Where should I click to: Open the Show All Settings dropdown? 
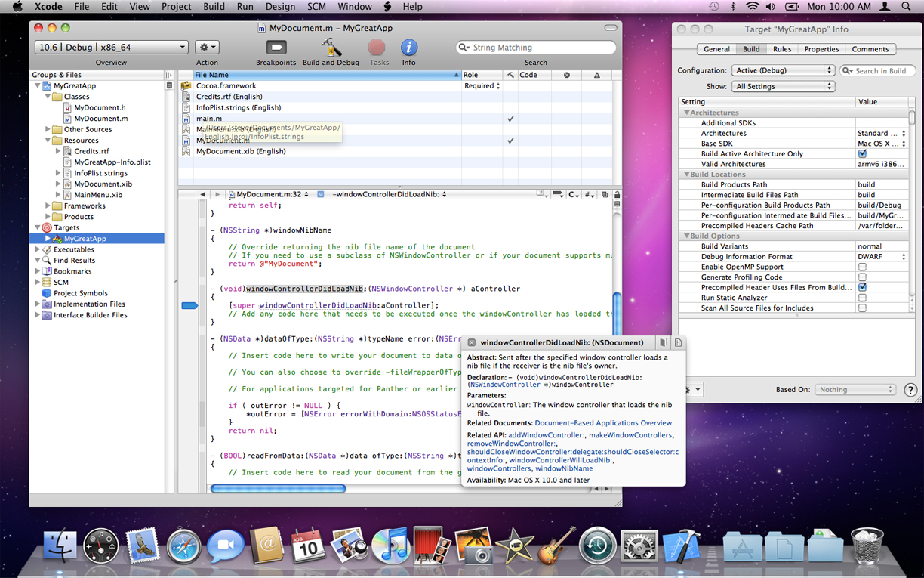coord(783,86)
